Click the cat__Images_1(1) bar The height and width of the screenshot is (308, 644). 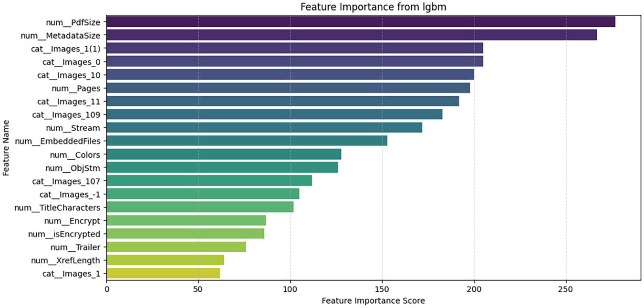click(x=295, y=48)
